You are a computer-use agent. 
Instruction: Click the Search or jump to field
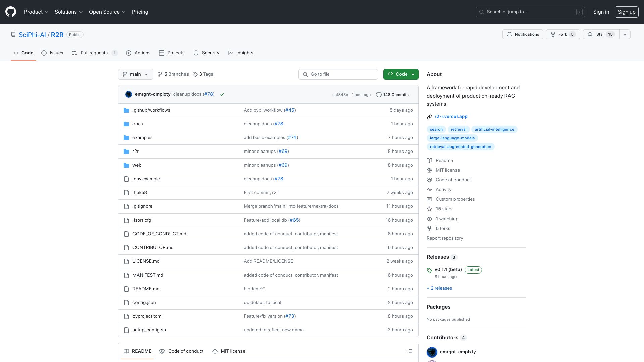[530, 12]
